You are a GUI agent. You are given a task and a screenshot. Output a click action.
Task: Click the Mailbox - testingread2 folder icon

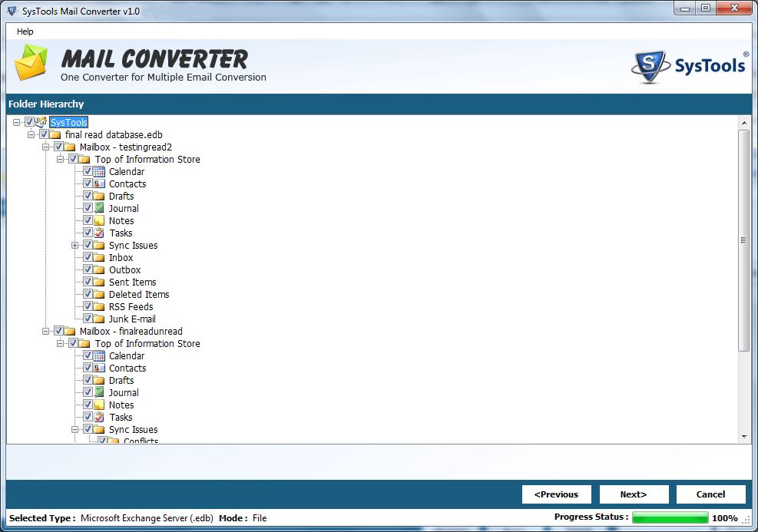coord(70,147)
